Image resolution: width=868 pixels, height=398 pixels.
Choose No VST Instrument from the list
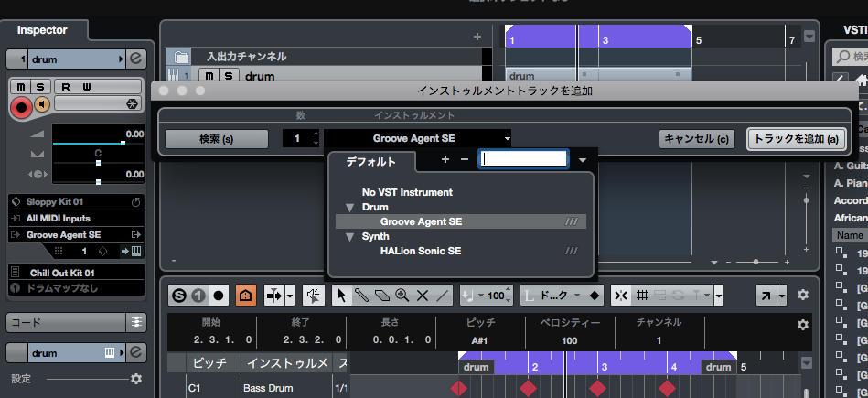click(x=407, y=192)
